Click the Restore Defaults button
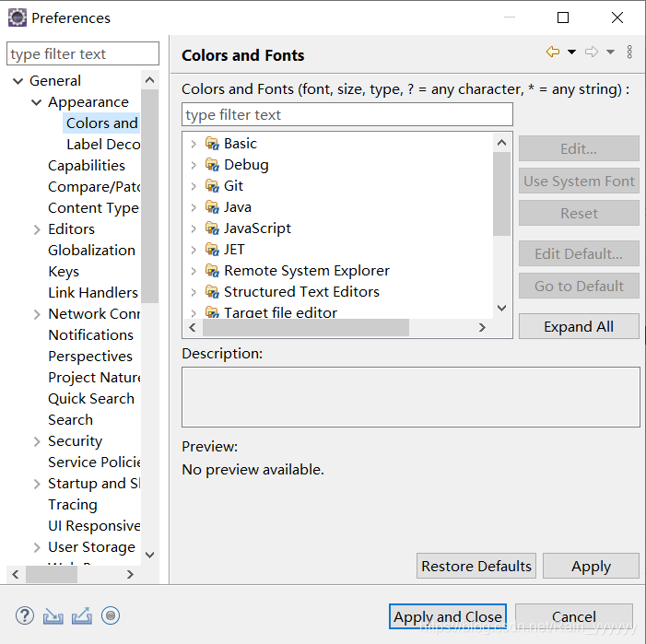The height and width of the screenshot is (644, 646). pyautogui.click(x=476, y=567)
